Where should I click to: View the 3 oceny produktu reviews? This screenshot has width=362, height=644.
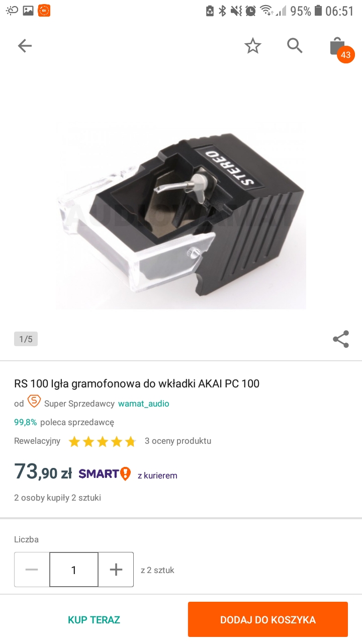tap(178, 441)
